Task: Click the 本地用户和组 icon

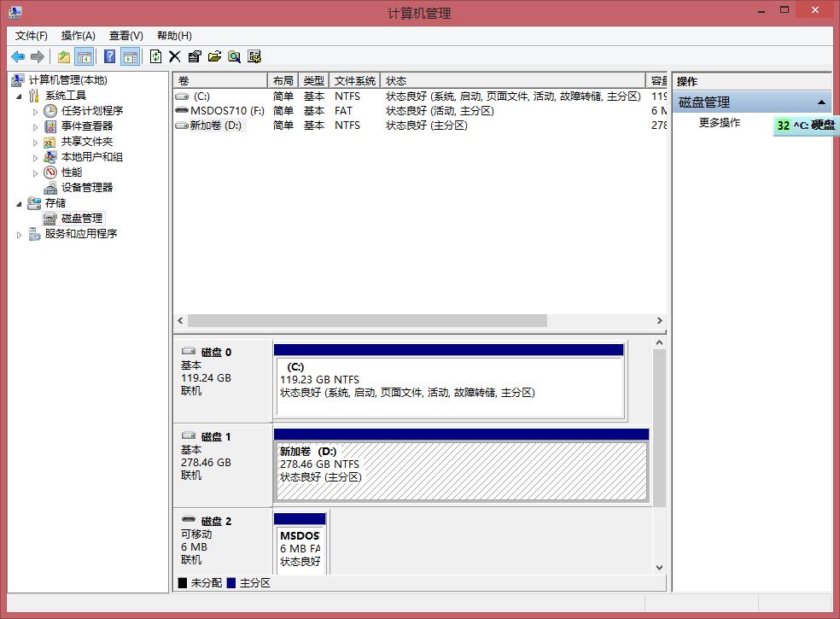Action: (50, 157)
